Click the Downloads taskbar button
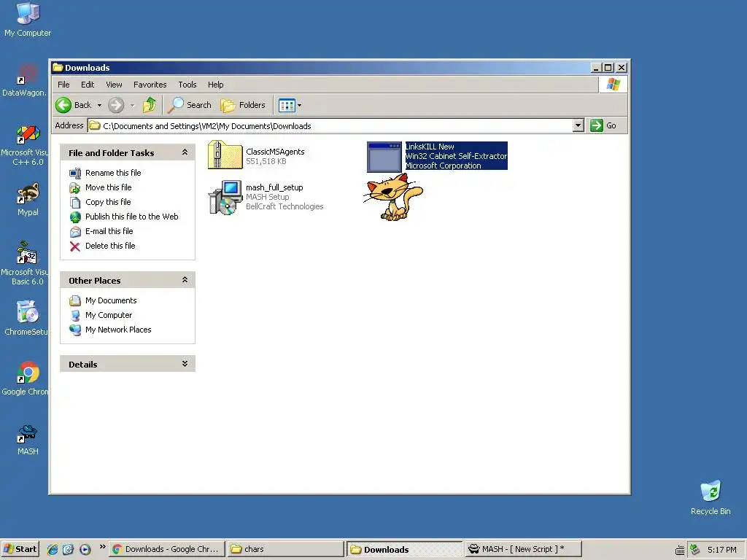This screenshot has height=560, width=747. 404,549
